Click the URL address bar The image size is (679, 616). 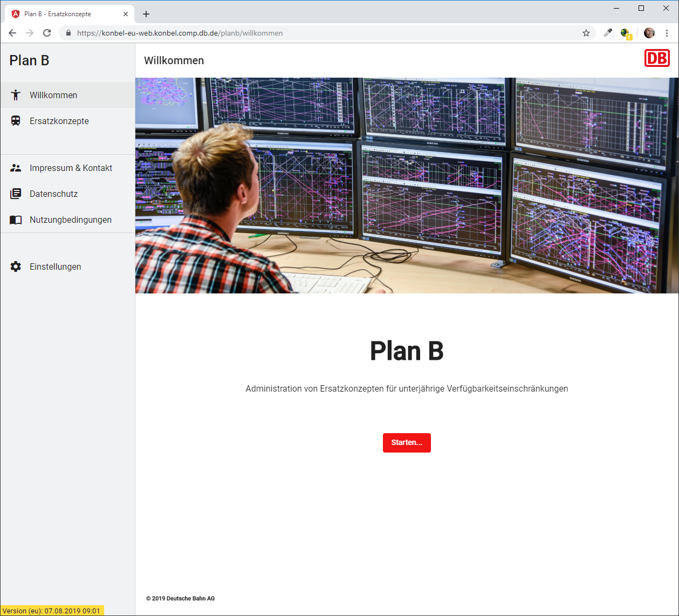pos(324,33)
